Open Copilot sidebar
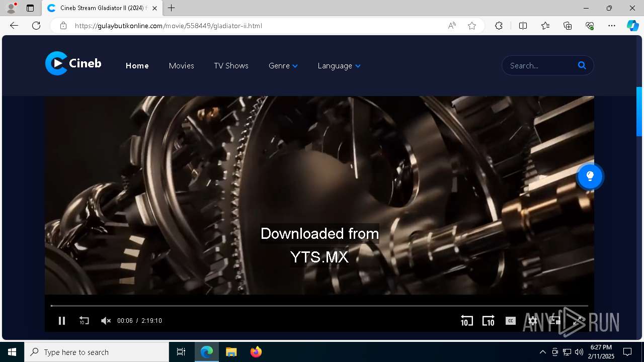Screen dimensions: 644x362 coord(633,26)
